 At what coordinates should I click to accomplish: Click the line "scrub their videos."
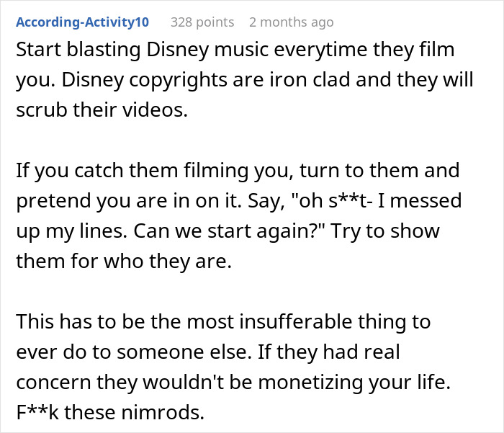point(102,110)
